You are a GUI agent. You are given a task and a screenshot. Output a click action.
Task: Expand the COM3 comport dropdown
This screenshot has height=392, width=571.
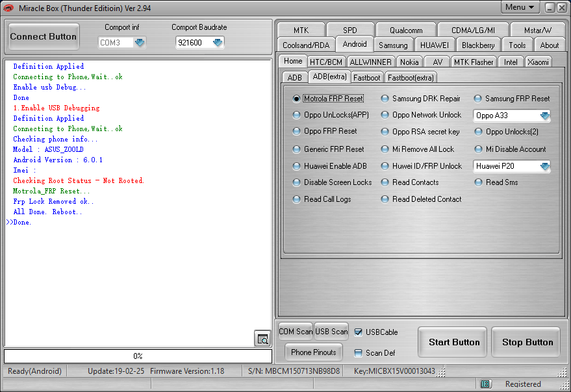point(140,43)
